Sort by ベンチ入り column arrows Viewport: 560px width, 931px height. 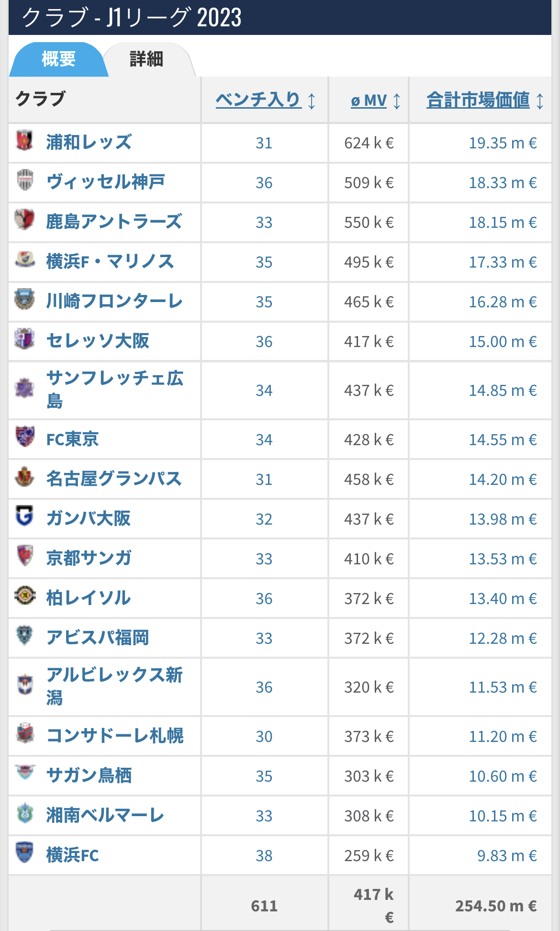coord(312,101)
